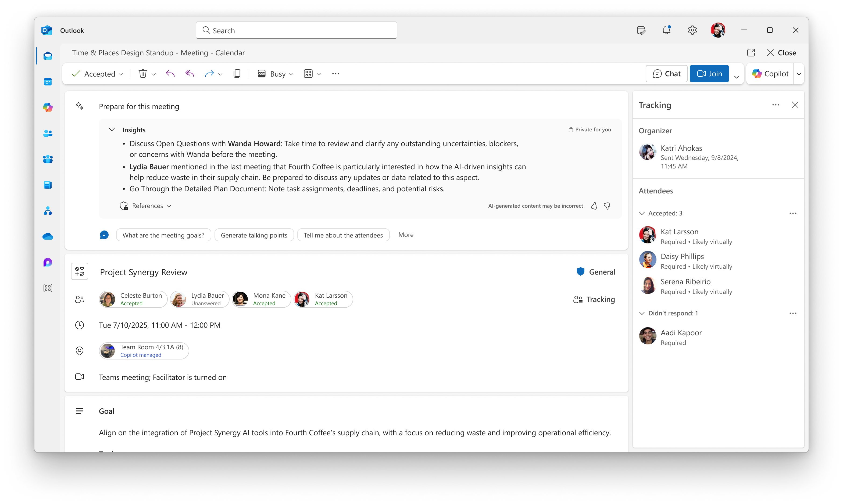Open Copilot from the left sidebar
The image size is (843, 504).
pos(48,108)
